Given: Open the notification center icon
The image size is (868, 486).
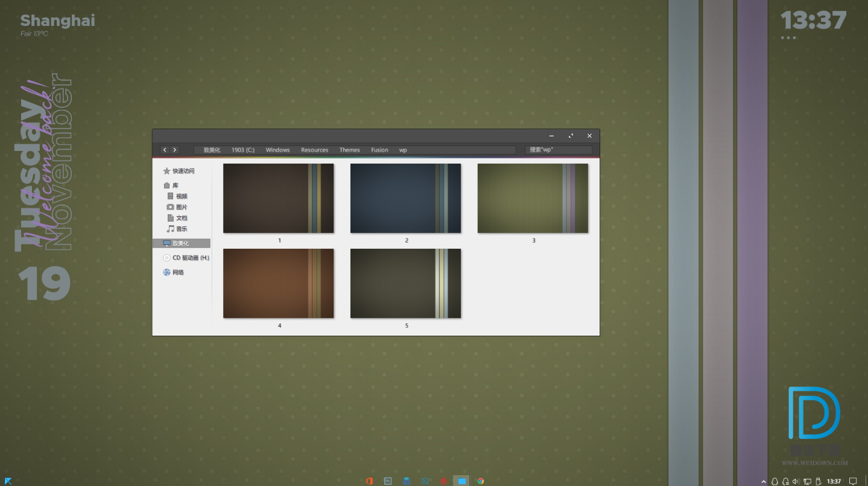Looking at the screenshot, I should (854, 481).
